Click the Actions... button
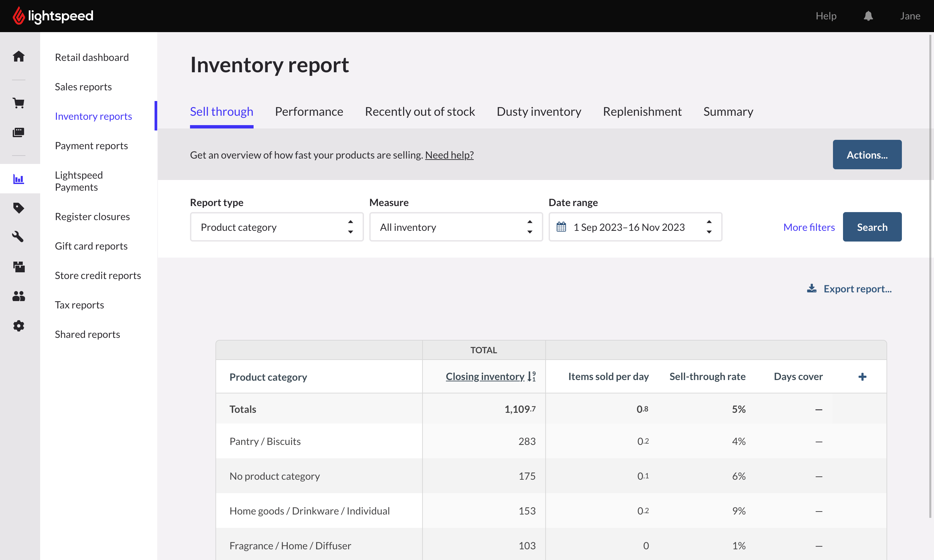The width and height of the screenshot is (934, 560). 867,155
